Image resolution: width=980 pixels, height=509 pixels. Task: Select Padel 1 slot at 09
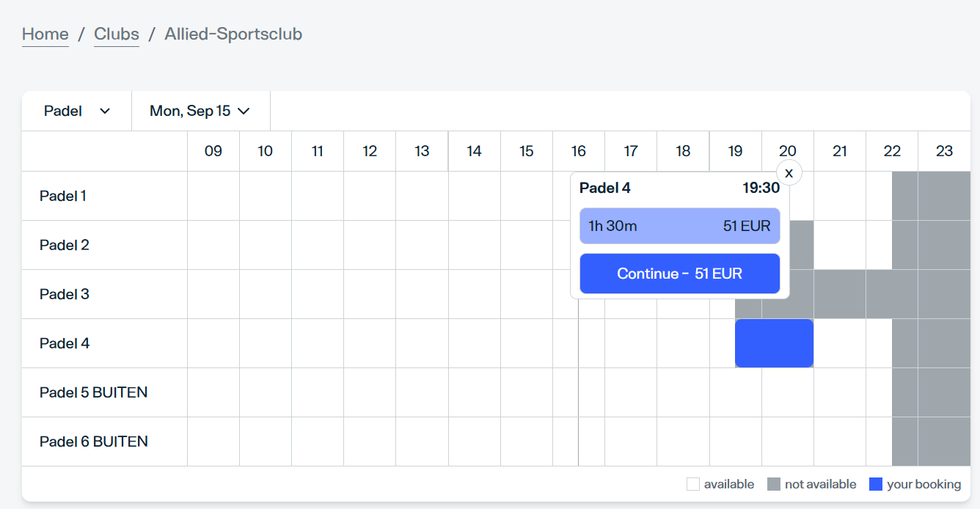[213, 196]
